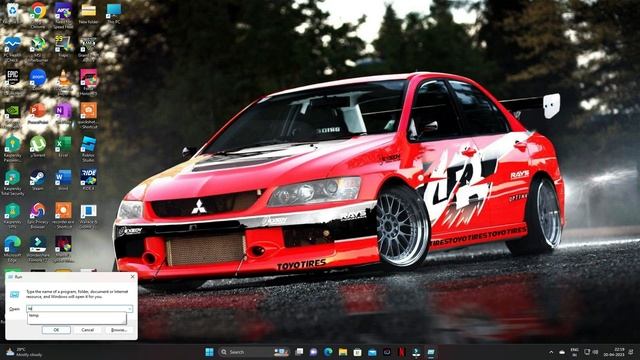Open the Grand Theft Auto V shortcut

(88, 48)
